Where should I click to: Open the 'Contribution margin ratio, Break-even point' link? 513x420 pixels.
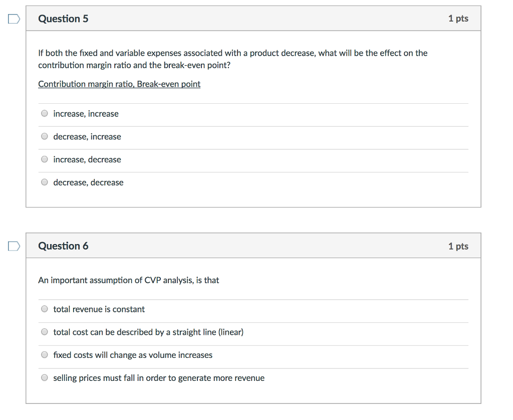pos(119,84)
